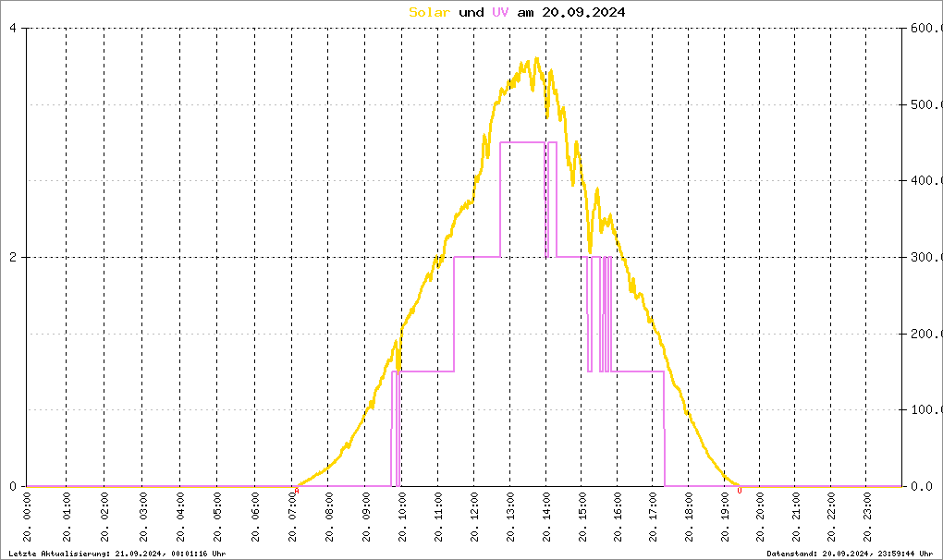Click the red sunrise marker "A"
This screenshot has width=943, height=560.
click(x=297, y=491)
